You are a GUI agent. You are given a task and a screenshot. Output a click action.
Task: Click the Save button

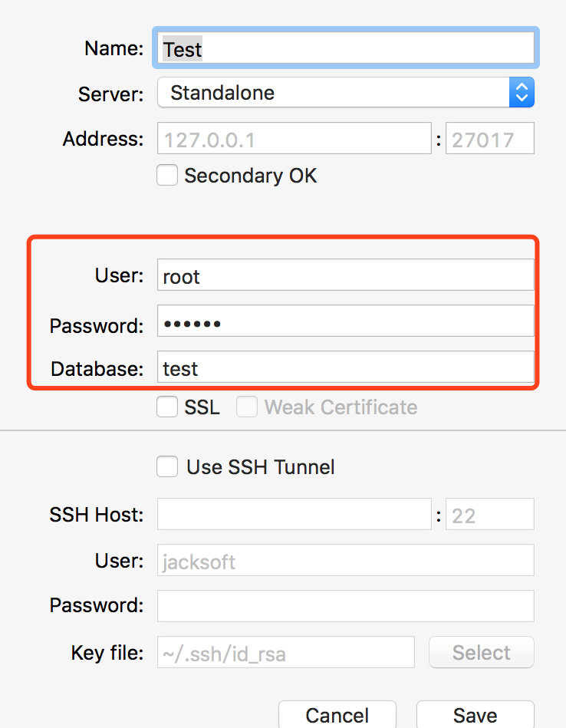pyautogui.click(x=476, y=715)
